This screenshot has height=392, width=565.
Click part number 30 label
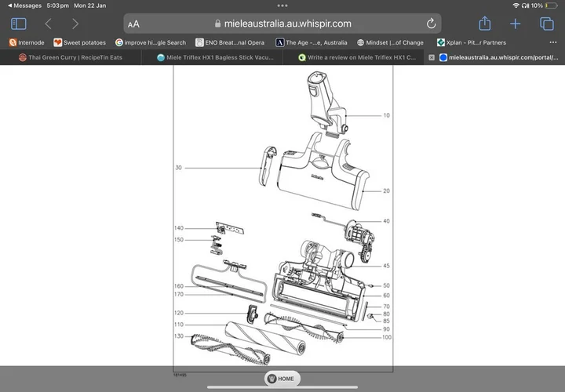(x=178, y=167)
